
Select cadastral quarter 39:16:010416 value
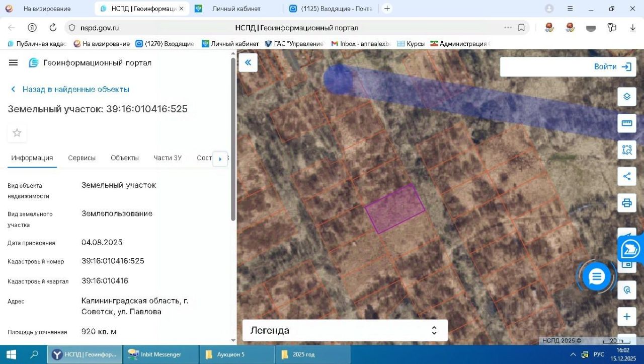(x=105, y=280)
